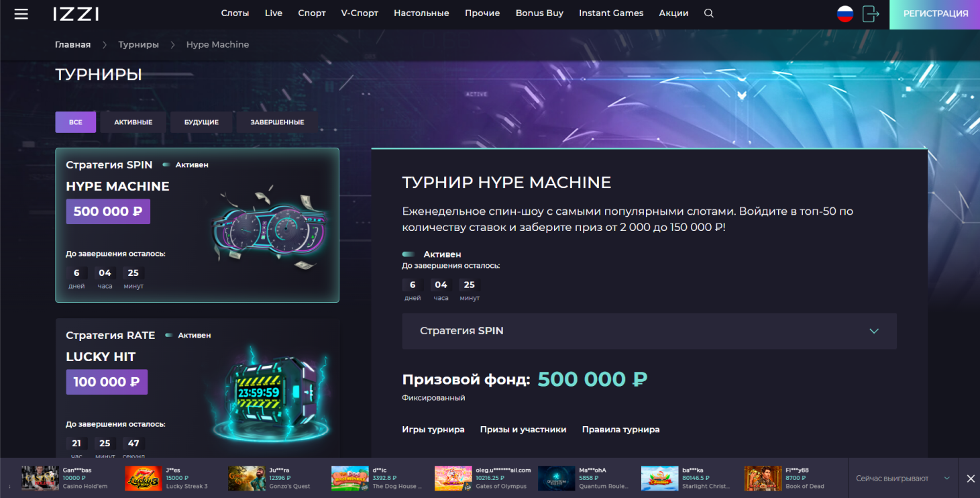Open search with the magnifier icon
This screenshot has height=498, width=980.
pyautogui.click(x=709, y=13)
